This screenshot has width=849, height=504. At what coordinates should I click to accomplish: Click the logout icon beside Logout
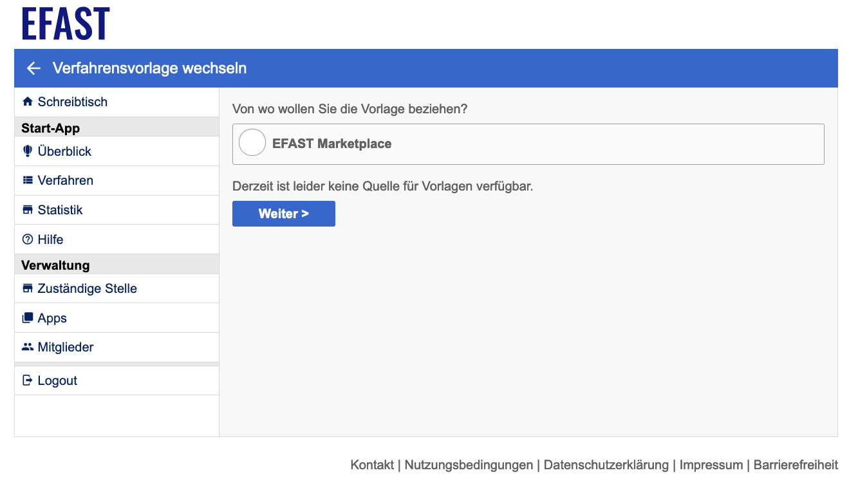point(28,380)
